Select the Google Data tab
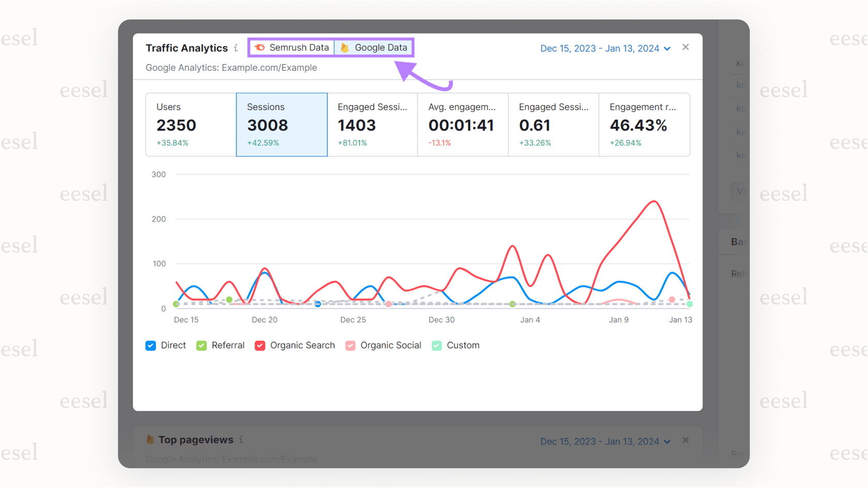 point(374,47)
